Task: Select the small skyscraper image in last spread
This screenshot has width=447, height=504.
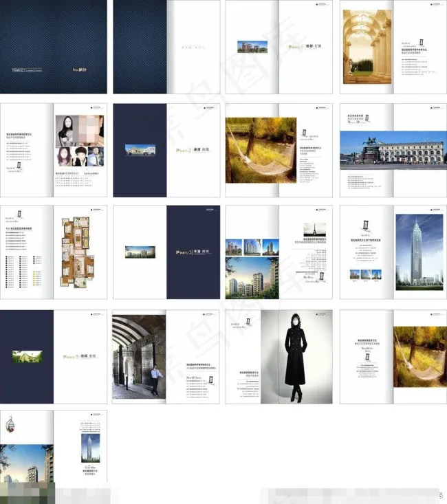Action: pos(89,446)
